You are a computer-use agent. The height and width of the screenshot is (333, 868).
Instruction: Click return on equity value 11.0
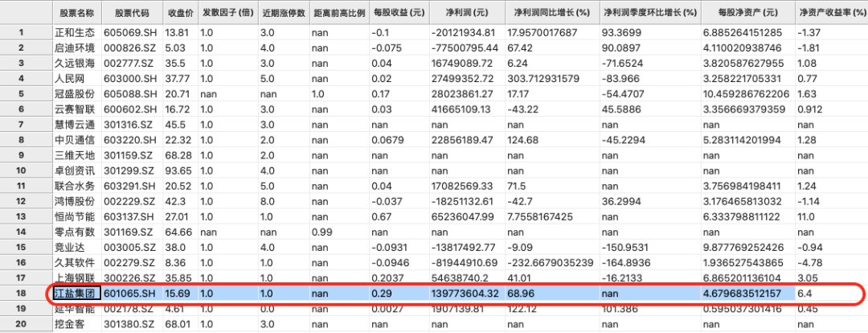(832, 216)
